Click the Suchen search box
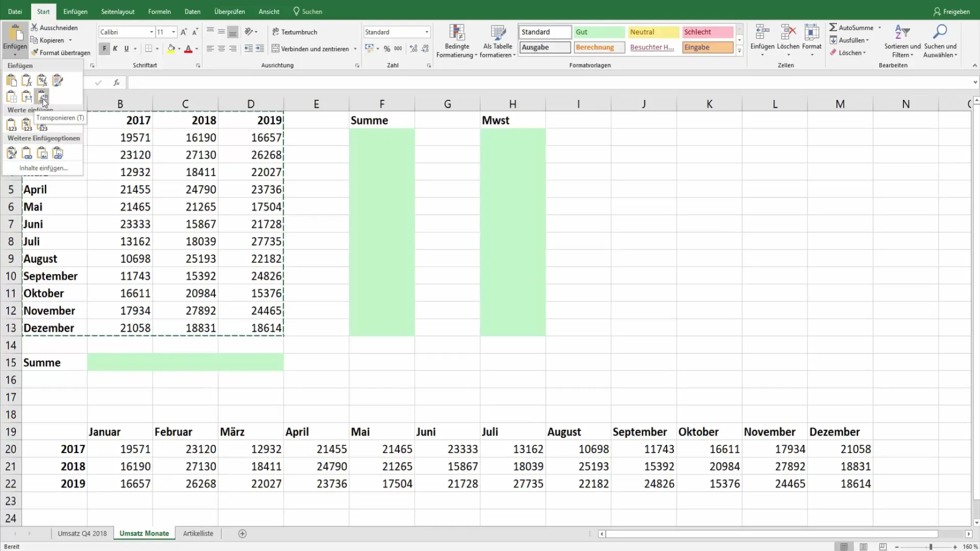Screen dimensions: 980x551 point(308,11)
